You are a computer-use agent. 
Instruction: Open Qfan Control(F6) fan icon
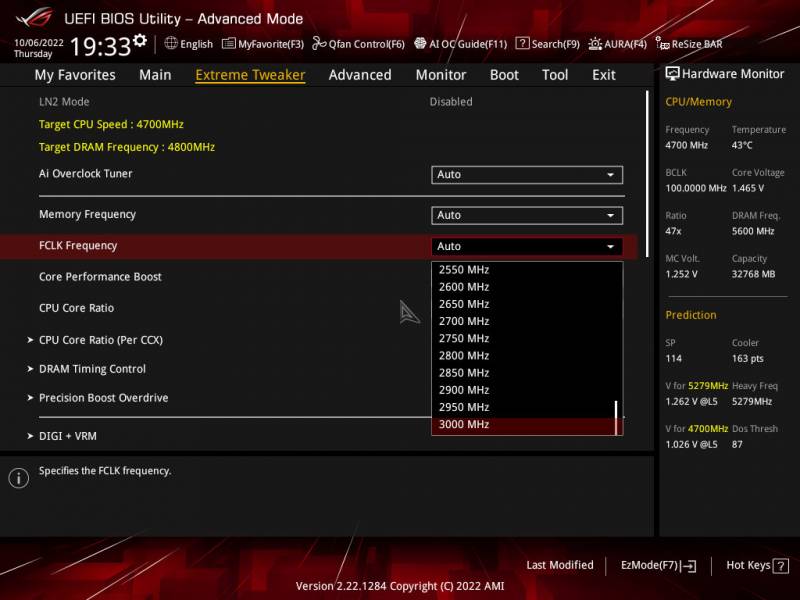click(319, 43)
